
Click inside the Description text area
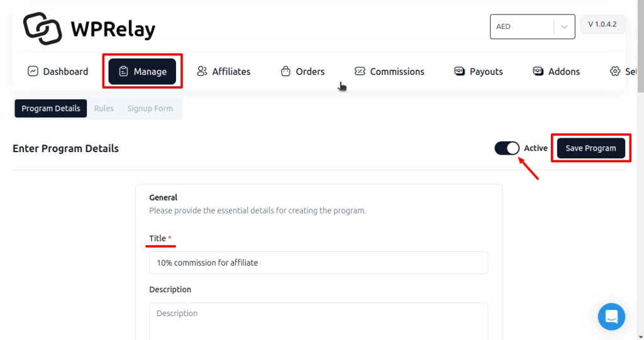tap(318, 321)
